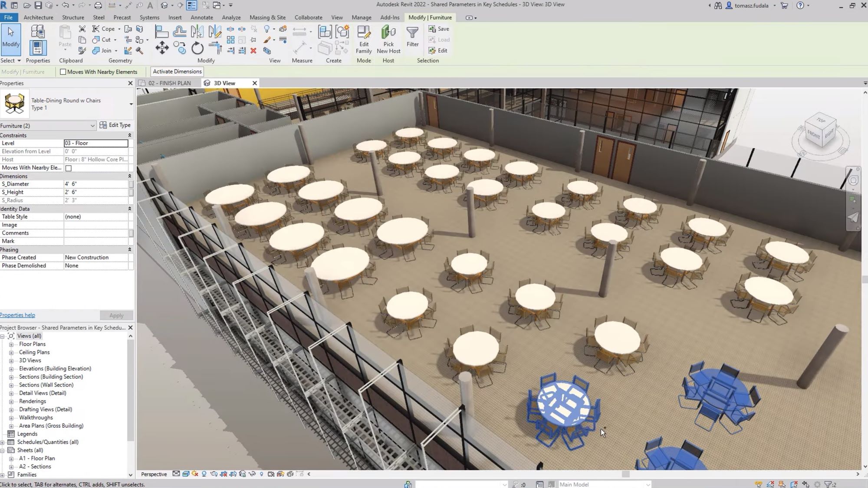Expand the 3D Views branch in Project Browser
This screenshot has height=488, width=868.
click(12, 360)
